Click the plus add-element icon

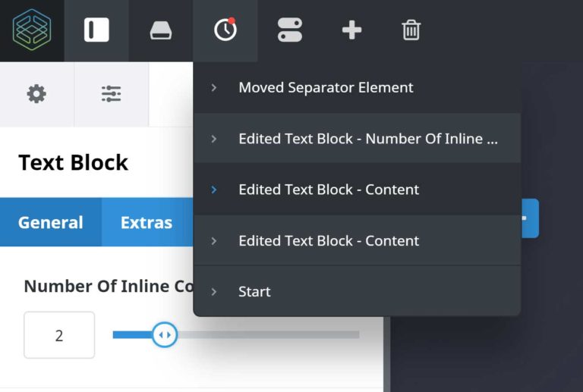click(x=351, y=30)
